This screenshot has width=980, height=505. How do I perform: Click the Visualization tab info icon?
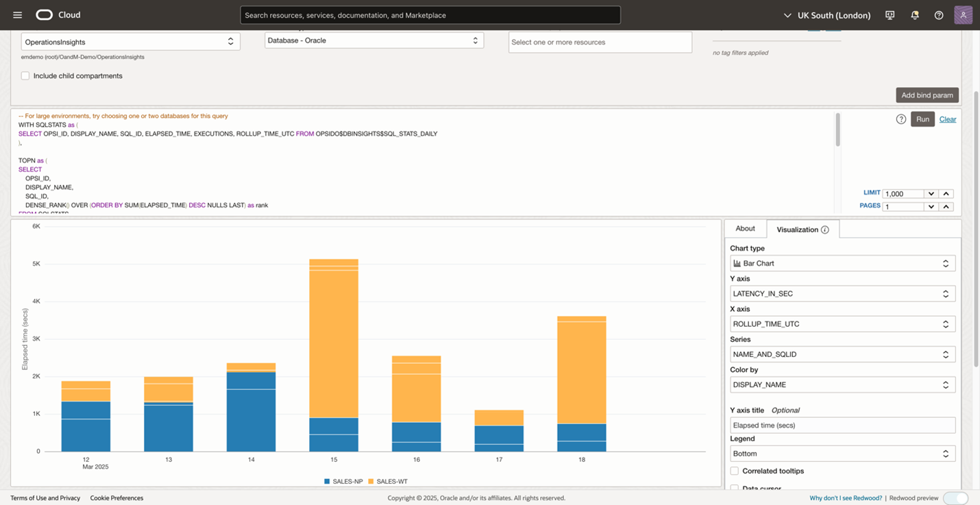point(825,230)
